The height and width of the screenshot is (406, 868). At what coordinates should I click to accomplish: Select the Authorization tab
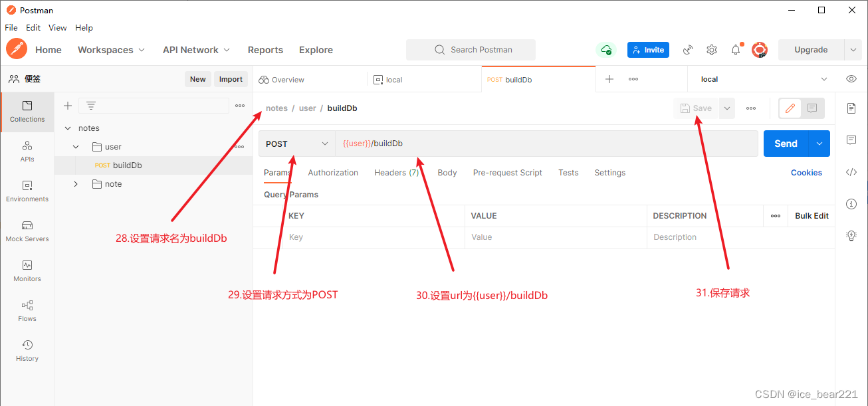[333, 173]
